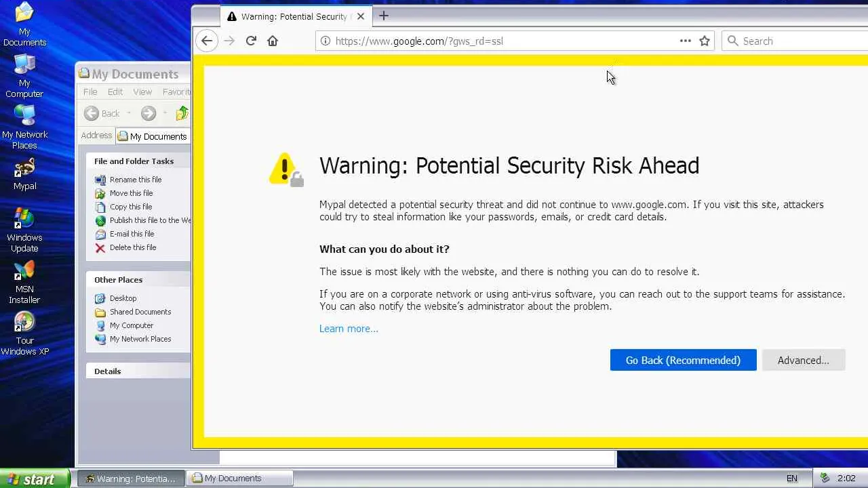This screenshot has width=868, height=488.
Task: Open the page actions three-dot menu
Action: click(x=686, y=41)
